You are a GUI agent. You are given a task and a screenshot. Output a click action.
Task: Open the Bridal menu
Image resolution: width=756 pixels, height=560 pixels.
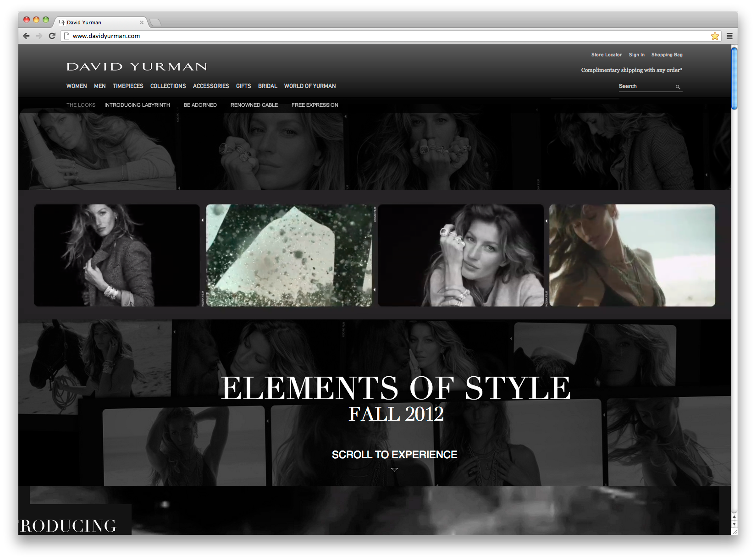click(x=268, y=86)
